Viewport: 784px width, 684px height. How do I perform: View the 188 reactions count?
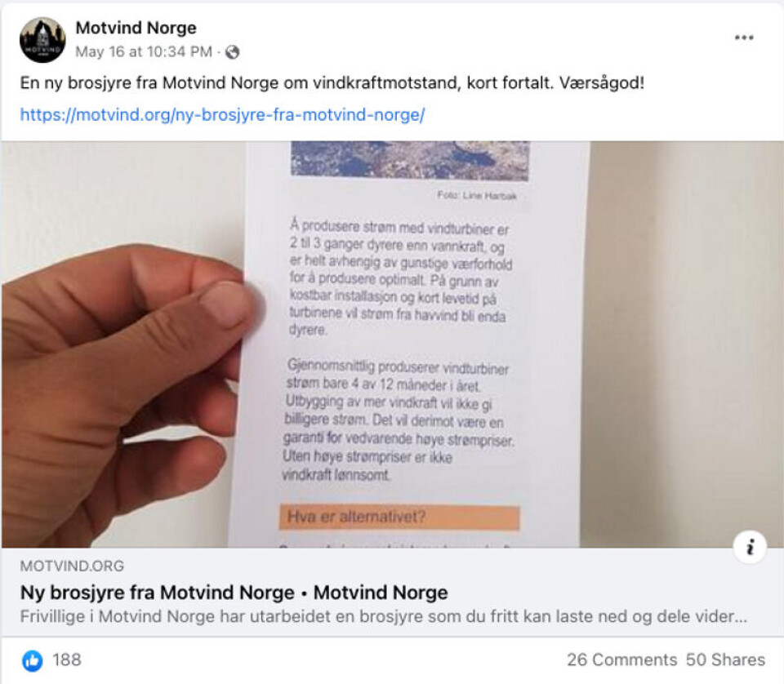point(67,660)
